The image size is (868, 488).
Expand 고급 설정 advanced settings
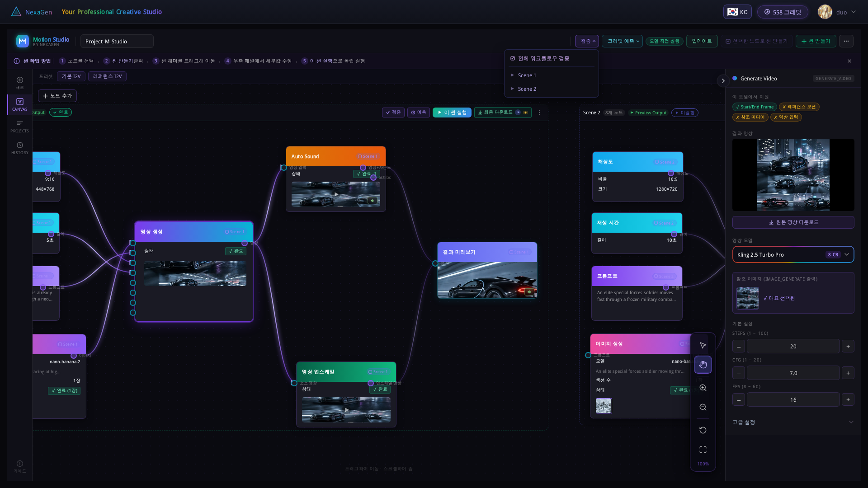[793, 422]
